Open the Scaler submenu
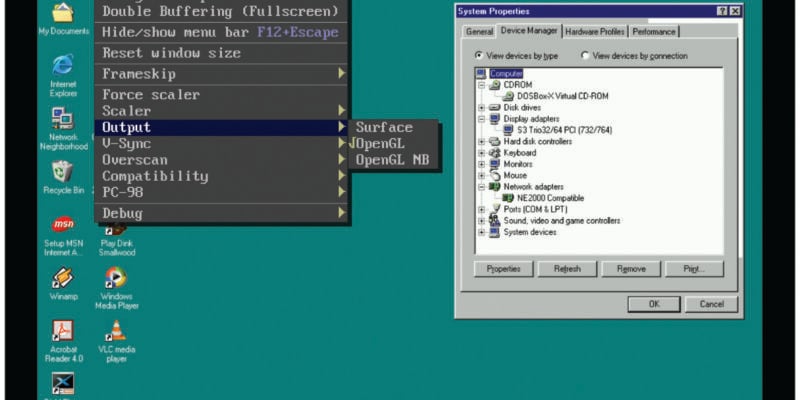The image size is (800, 400). [x=221, y=111]
